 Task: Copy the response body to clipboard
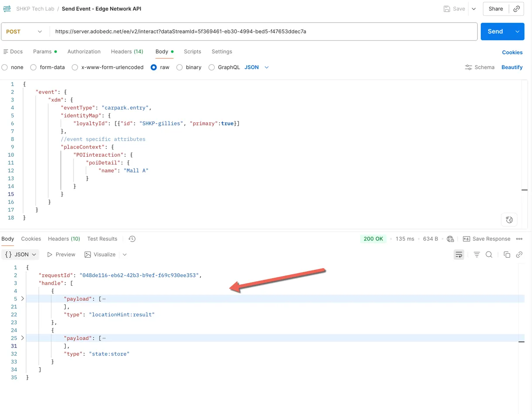(x=507, y=255)
